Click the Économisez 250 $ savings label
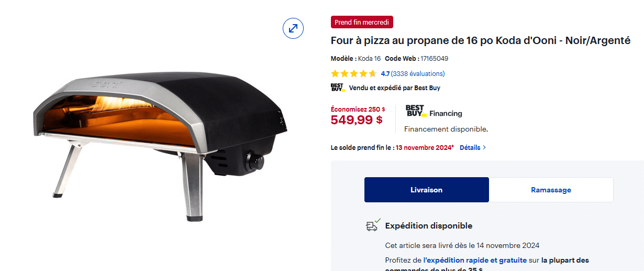 (x=358, y=109)
